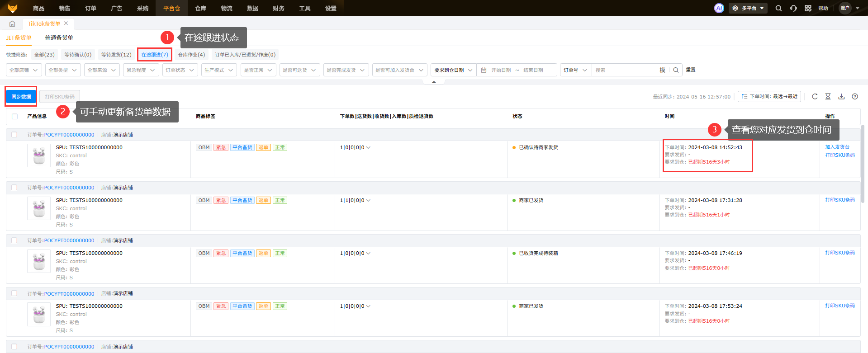Check the box for the 17:31:28 order
The image size is (868, 353).
pos(14,188)
